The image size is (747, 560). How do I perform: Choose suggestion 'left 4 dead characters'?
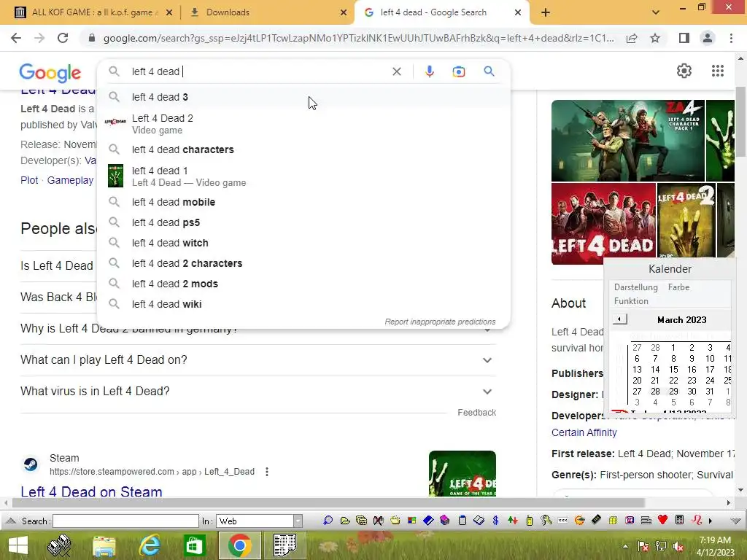point(303,149)
